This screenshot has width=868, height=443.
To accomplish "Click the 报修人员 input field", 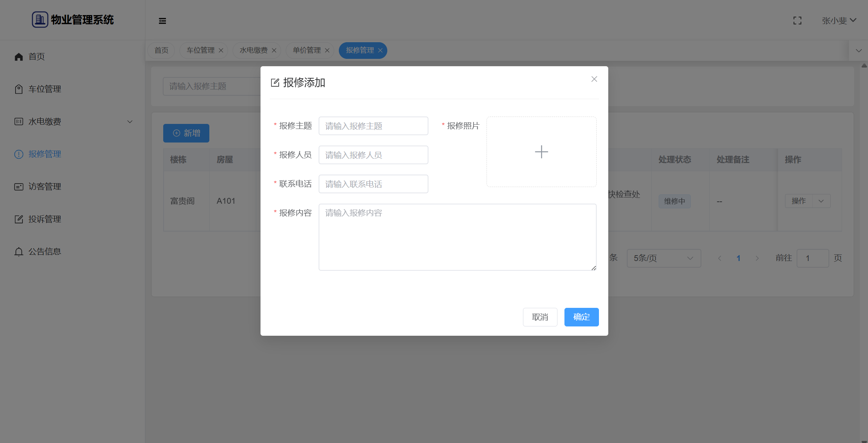I will (373, 155).
